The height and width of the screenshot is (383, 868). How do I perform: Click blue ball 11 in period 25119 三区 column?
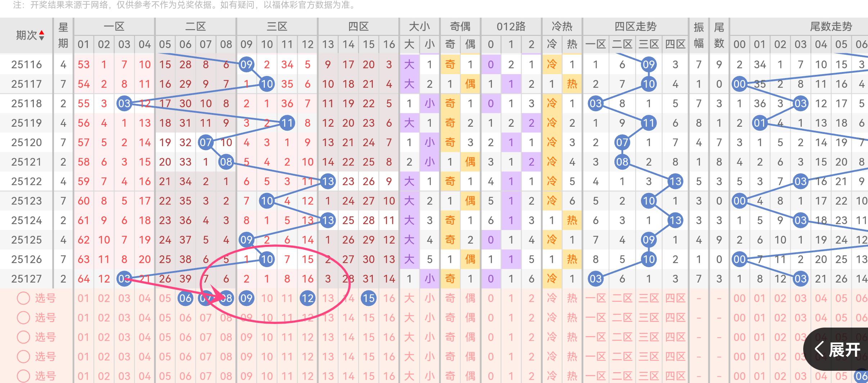[287, 123]
